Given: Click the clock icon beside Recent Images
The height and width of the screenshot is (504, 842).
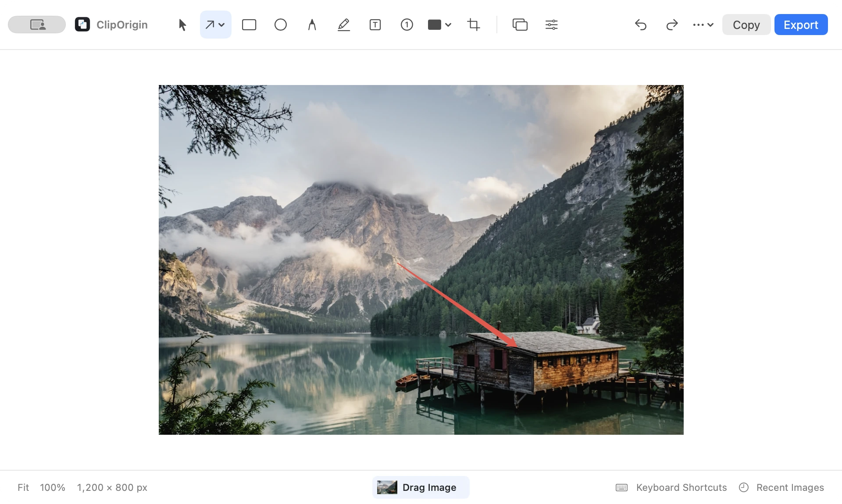Looking at the screenshot, I should pyautogui.click(x=744, y=487).
